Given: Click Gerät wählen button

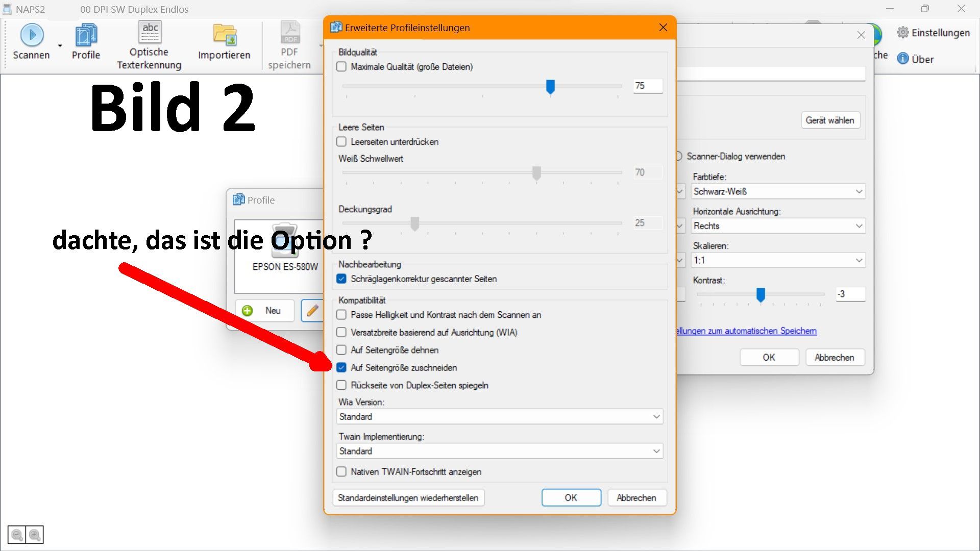Looking at the screenshot, I should pyautogui.click(x=829, y=120).
